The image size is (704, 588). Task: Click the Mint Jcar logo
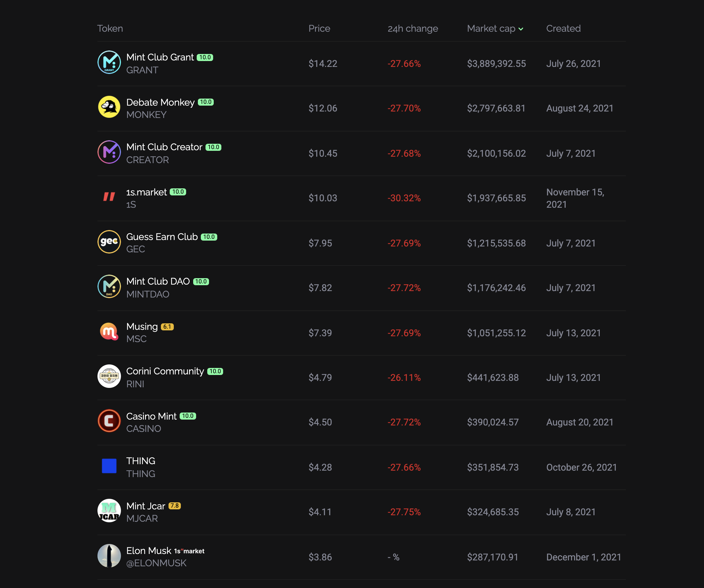click(109, 511)
